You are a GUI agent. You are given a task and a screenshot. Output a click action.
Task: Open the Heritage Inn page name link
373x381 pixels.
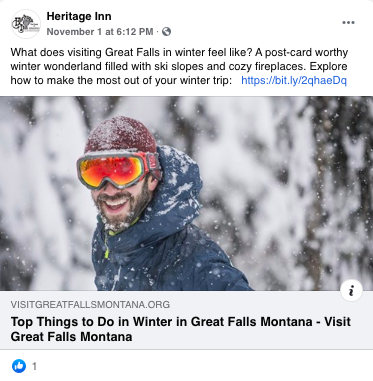(79, 16)
